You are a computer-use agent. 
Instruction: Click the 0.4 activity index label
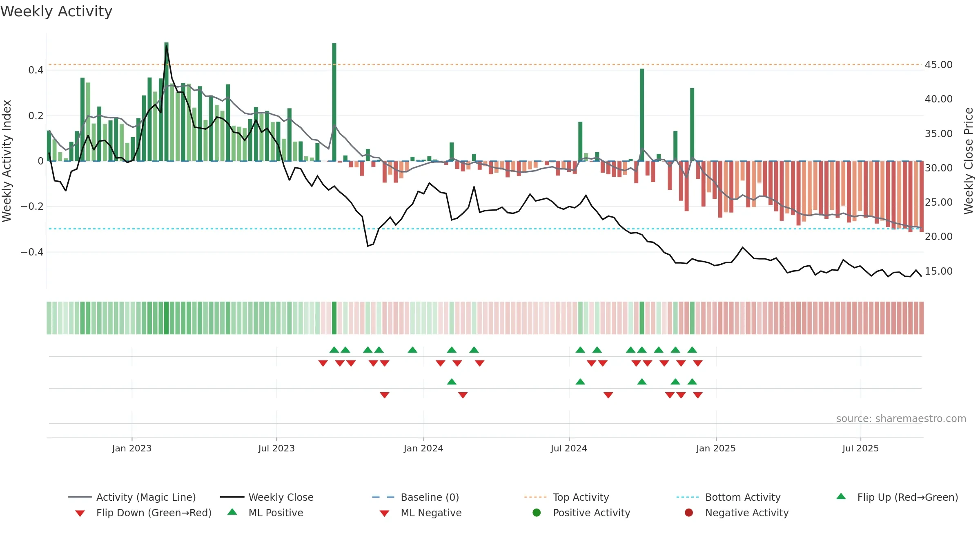(36, 70)
